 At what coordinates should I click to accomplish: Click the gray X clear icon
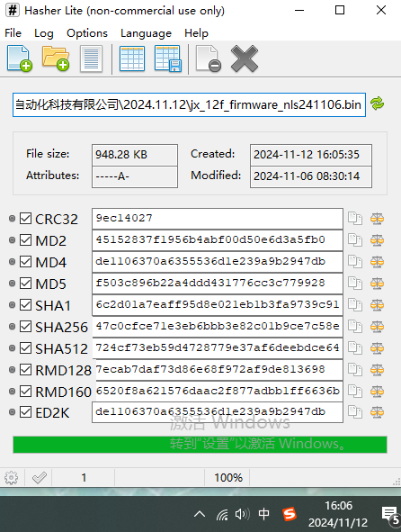pyautogui.click(x=245, y=59)
